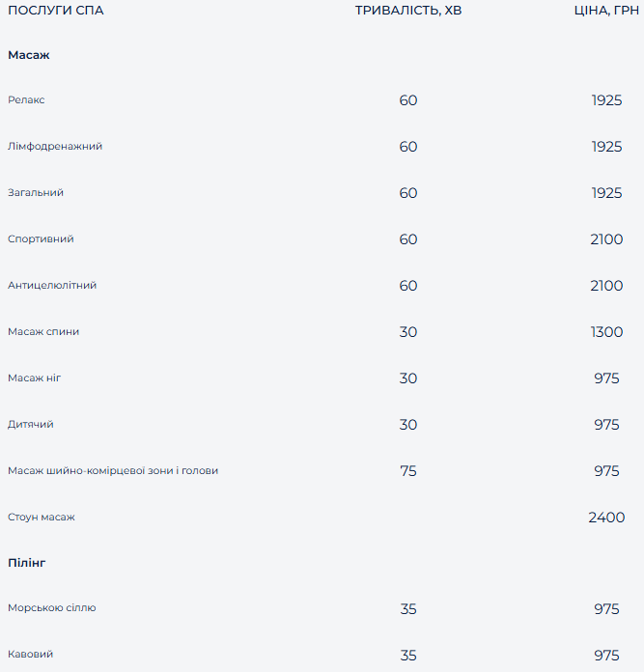644x672 pixels.
Task: Click the Масаж ніг entry
Action: click(35, 378)
